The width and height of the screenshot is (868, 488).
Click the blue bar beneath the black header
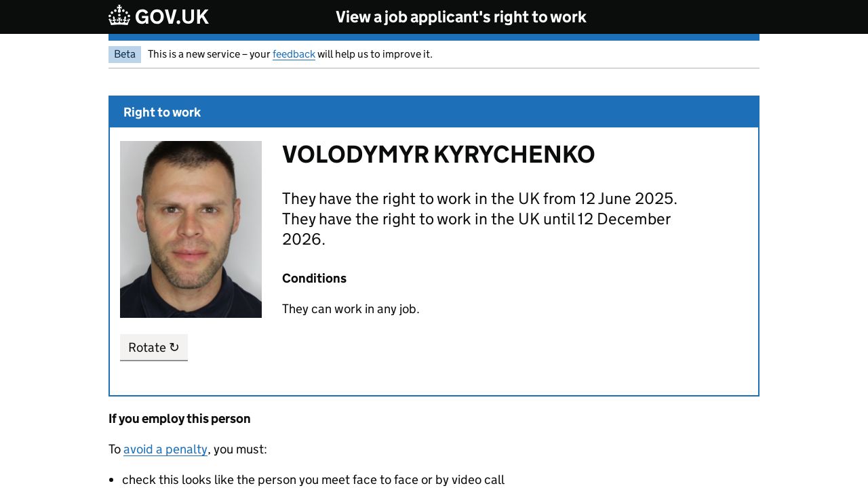(x=434, y=37)
